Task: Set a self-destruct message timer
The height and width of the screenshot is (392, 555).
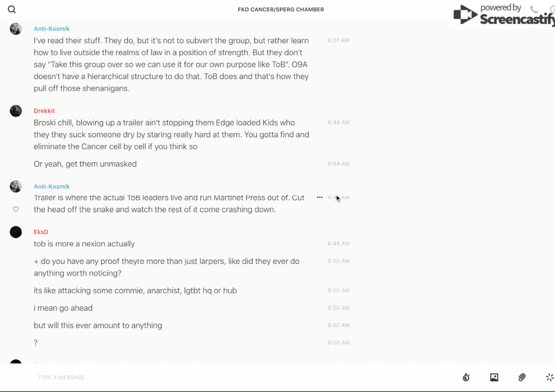Action: tap(466, 377)
